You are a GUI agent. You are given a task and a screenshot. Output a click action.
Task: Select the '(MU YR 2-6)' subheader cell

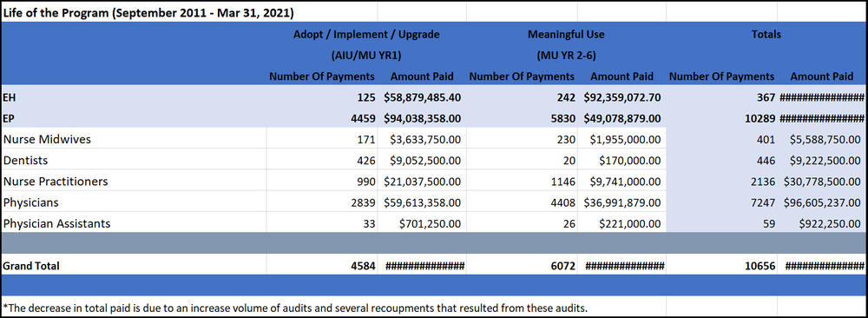[x=566, y=56]
